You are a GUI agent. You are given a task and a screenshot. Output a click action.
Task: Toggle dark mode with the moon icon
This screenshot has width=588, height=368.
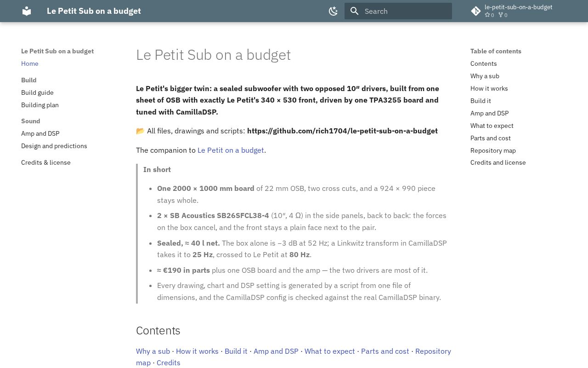pyautogui.click(x=334, y=11)
